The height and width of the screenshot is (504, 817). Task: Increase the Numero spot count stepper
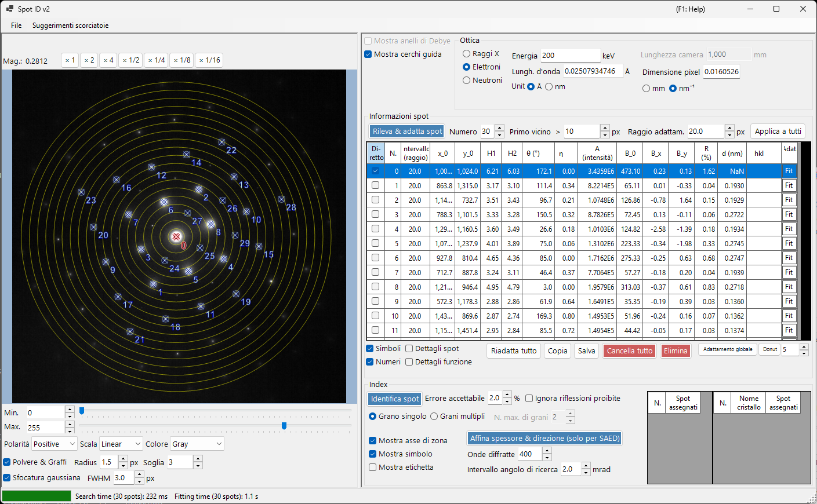point(500,128)
